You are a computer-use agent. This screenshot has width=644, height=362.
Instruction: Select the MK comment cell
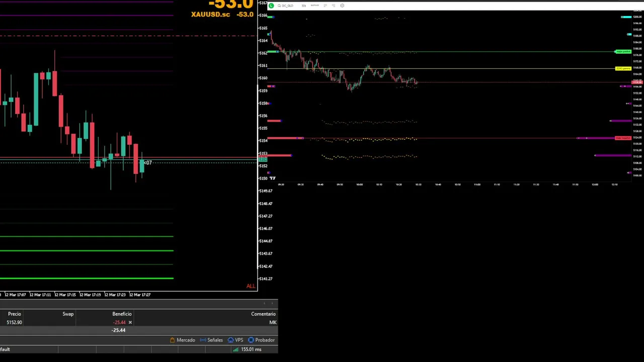tap(273, 322)
